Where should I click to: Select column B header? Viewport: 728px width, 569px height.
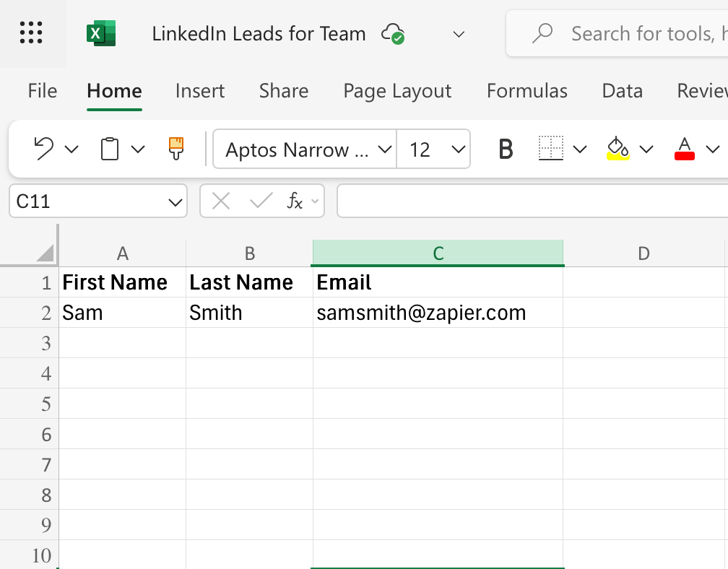[x=250, y=253]
